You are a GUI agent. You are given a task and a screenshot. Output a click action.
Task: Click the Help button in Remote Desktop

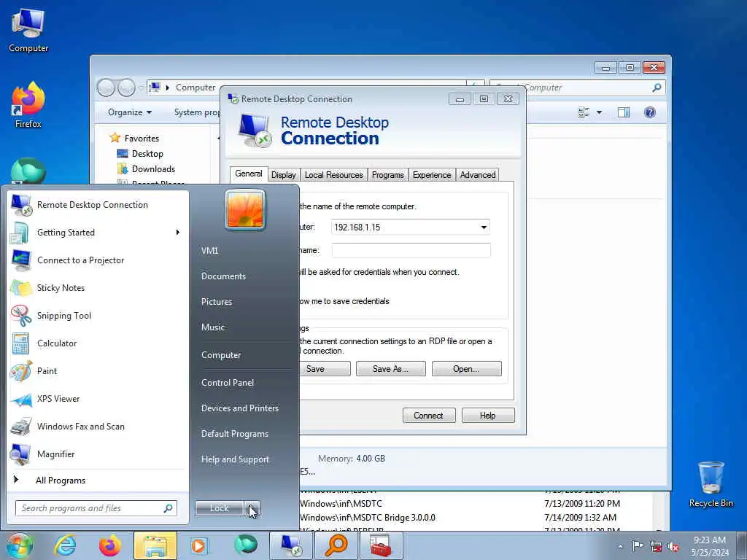488,415
